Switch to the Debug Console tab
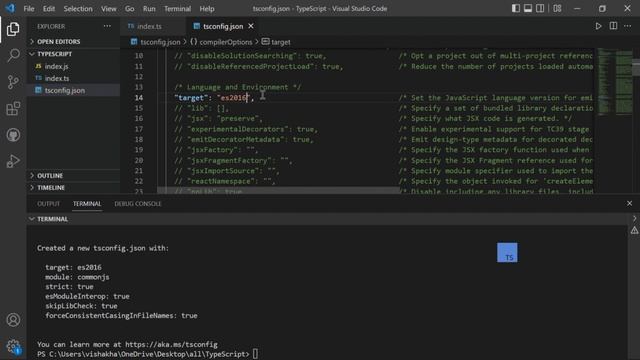This screenshot has height=360, width=640. (138, 204)
